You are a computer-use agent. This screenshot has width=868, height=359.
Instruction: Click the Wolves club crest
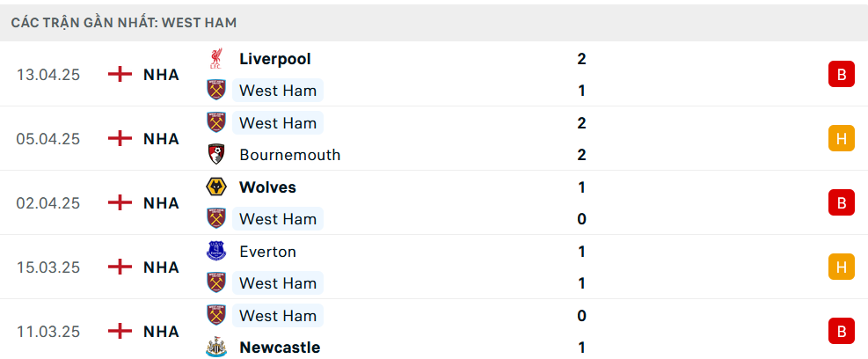point(215,187)
